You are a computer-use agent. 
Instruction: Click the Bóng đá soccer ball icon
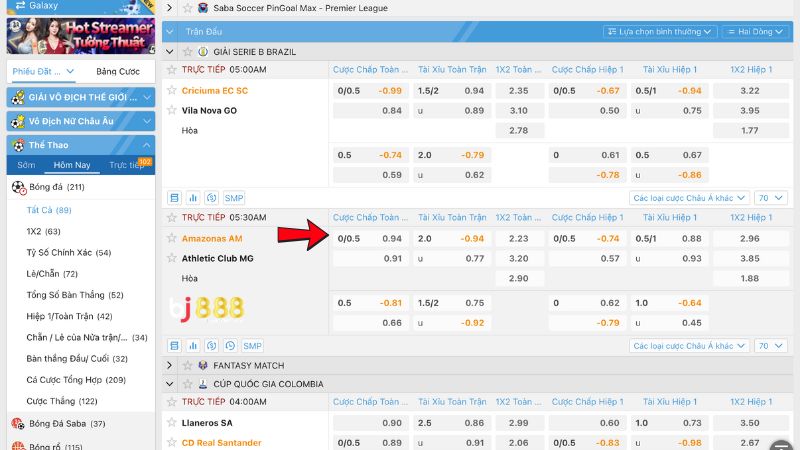pyautogui.click(x=19, y=188)
